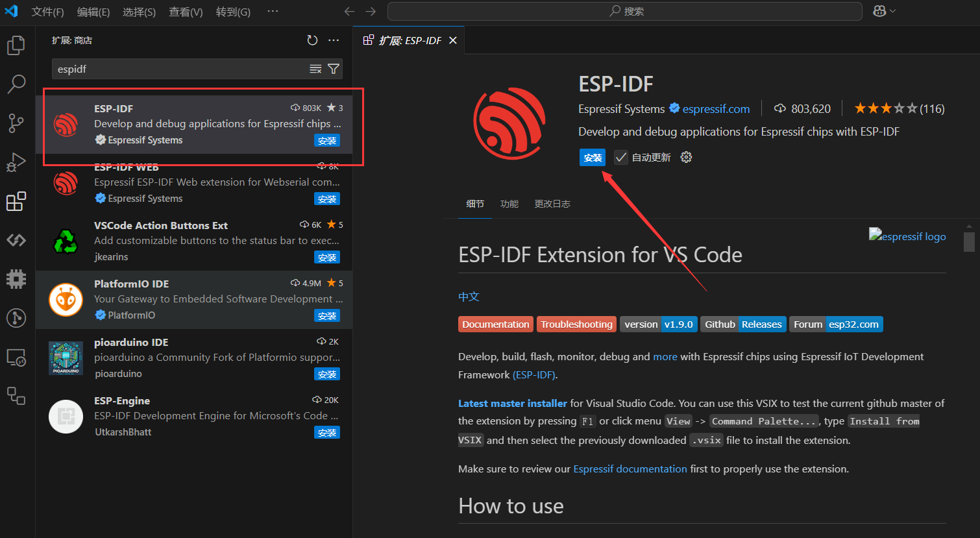Screen dimensions: 980x538
Task: Open the Run and Debug view
Action: tap(16, 162)
